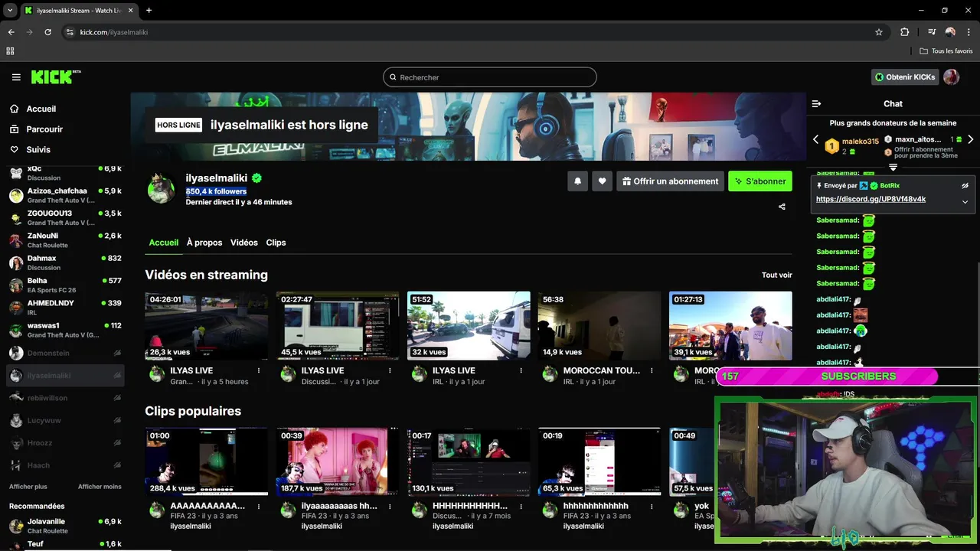This screenshot has width=980, height=551.
Task: Toggle the heart follow button
Action: (x=602, y=181)
